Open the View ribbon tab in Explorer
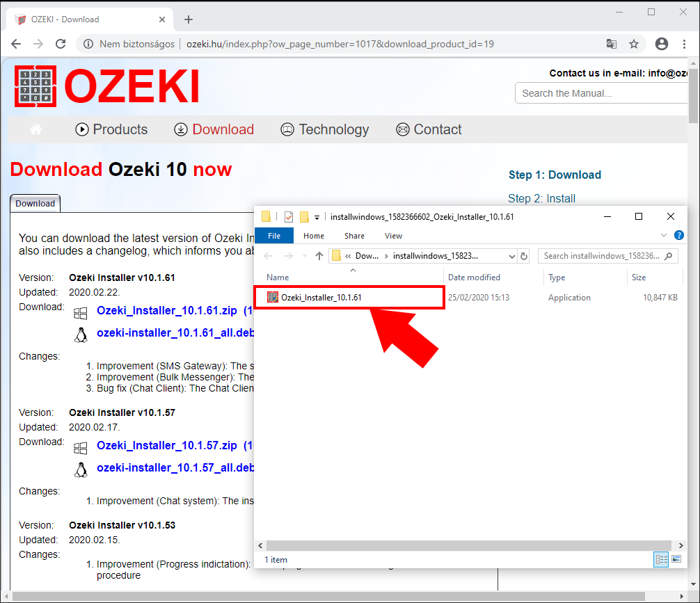The width and height of the screenshot is (700, 603). pyautogui.click(x=393, y=236)
